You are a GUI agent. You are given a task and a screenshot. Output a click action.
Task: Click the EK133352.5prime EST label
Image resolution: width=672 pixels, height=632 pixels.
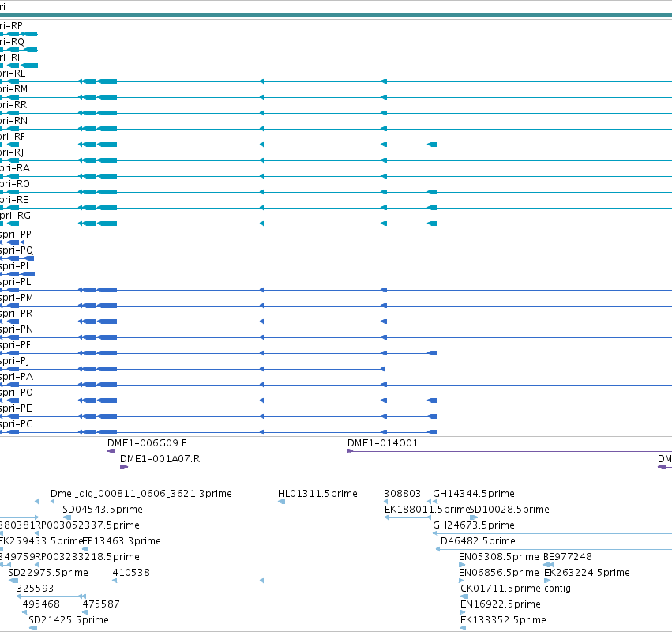click(x=503, y=620)
